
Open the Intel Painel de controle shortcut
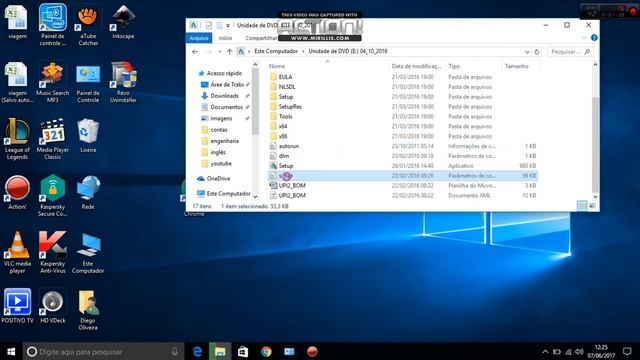tap(53, 25)
